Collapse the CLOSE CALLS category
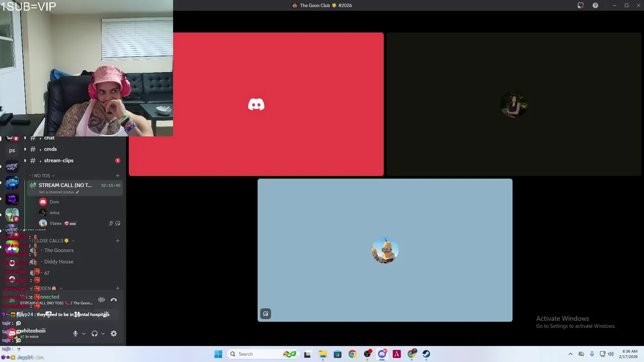 pos(53,240)
